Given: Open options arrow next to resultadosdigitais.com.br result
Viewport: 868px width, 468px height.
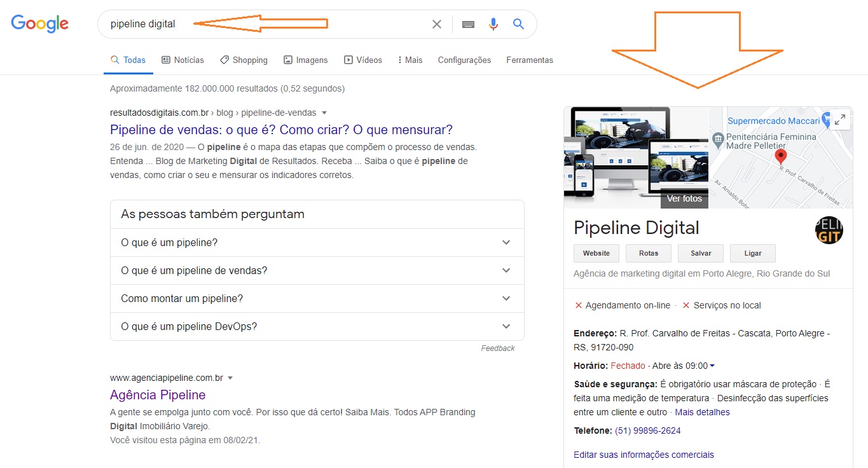Looking at the screenshot, I should [324, 112].
